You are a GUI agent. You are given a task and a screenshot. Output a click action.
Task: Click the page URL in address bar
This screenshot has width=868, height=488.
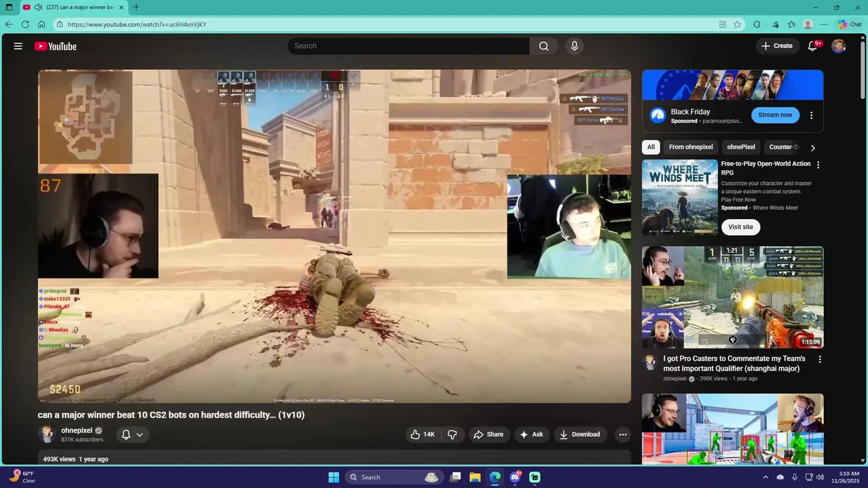click(x=137, y=24)
